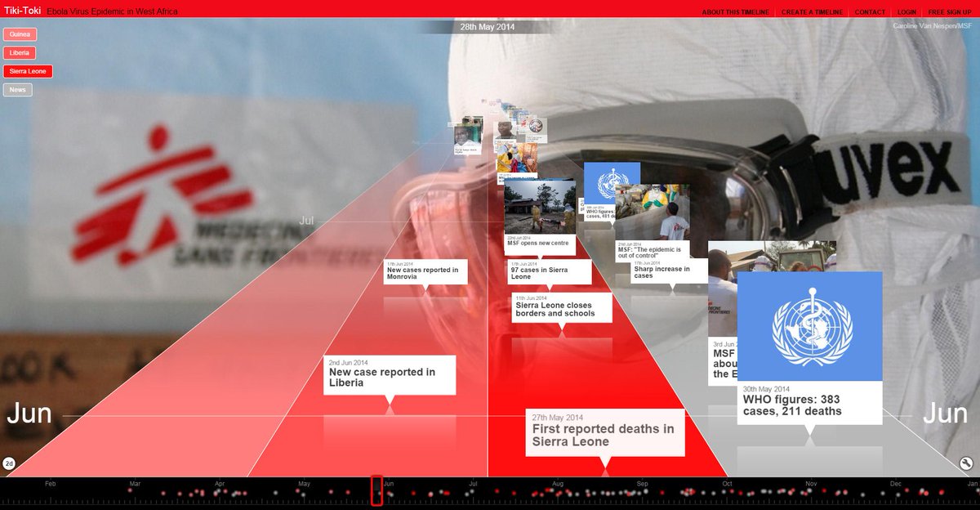980x510 pixels.
Task: Open About This Timeline menu item
Action: (x=735, y=12)
